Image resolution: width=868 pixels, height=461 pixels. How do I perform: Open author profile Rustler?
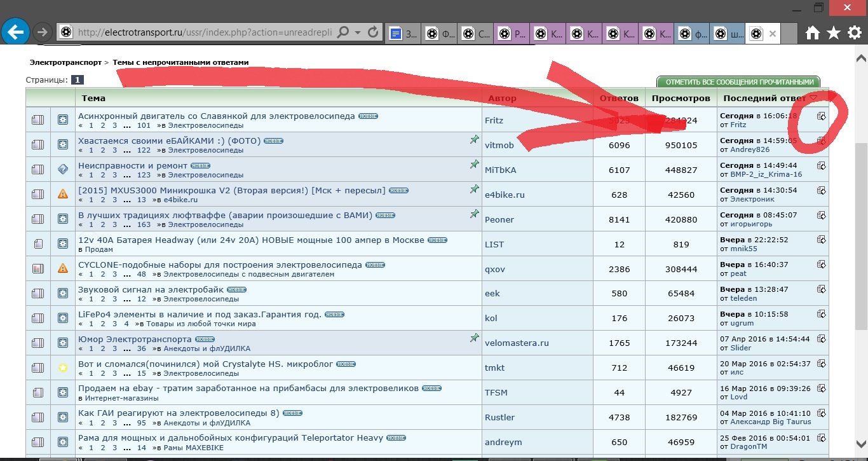[499, 417]
